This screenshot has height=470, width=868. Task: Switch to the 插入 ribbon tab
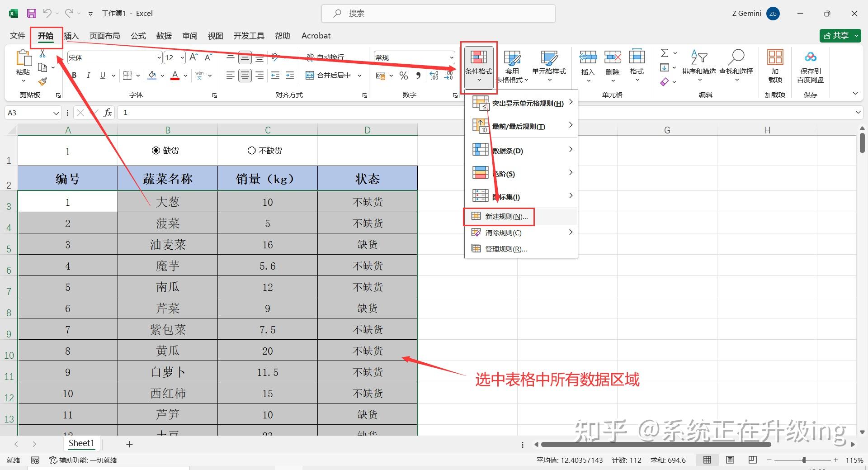point(71,36)
